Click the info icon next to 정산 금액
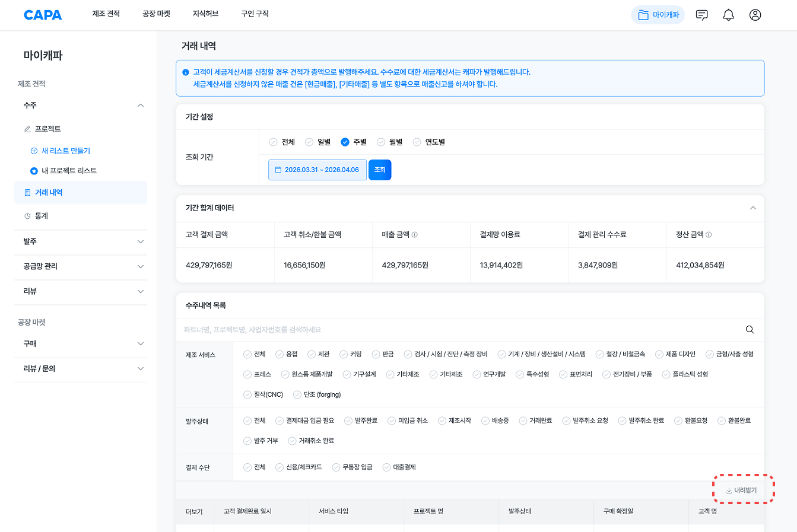 [x=709, y=235]
